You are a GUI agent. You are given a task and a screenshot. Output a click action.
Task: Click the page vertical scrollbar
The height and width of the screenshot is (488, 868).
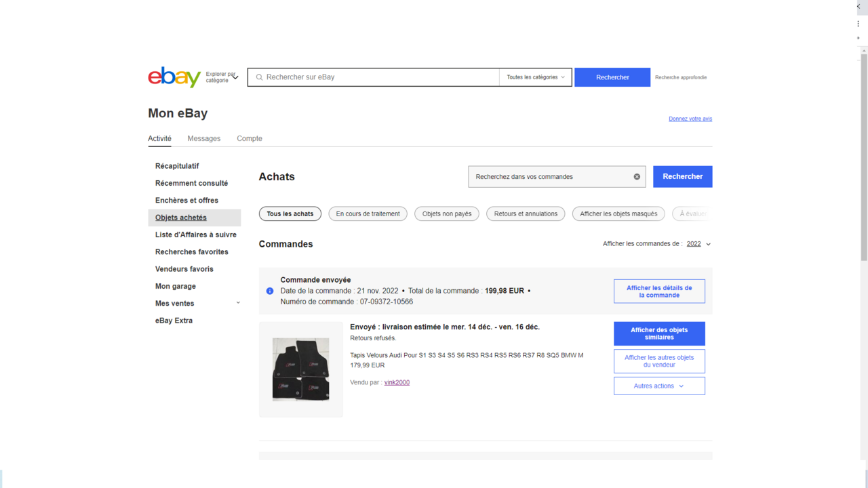coord(863,156)
